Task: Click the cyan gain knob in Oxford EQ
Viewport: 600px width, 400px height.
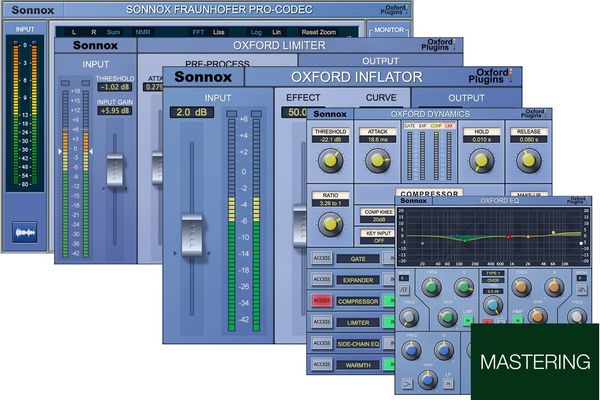Action: pos(493,305)
